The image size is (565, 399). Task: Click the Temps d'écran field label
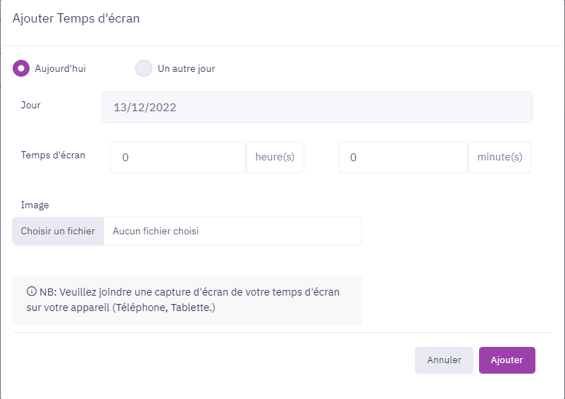[53, 155]
